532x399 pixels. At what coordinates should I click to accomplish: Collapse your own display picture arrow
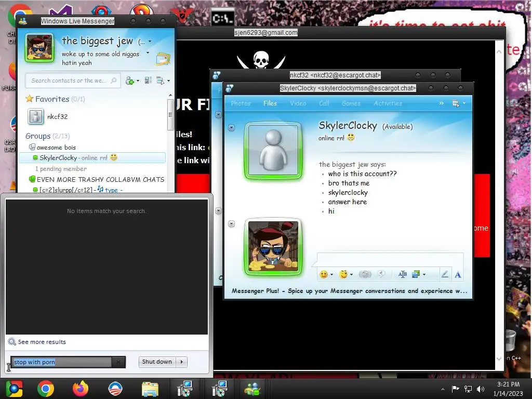[231, 223]
